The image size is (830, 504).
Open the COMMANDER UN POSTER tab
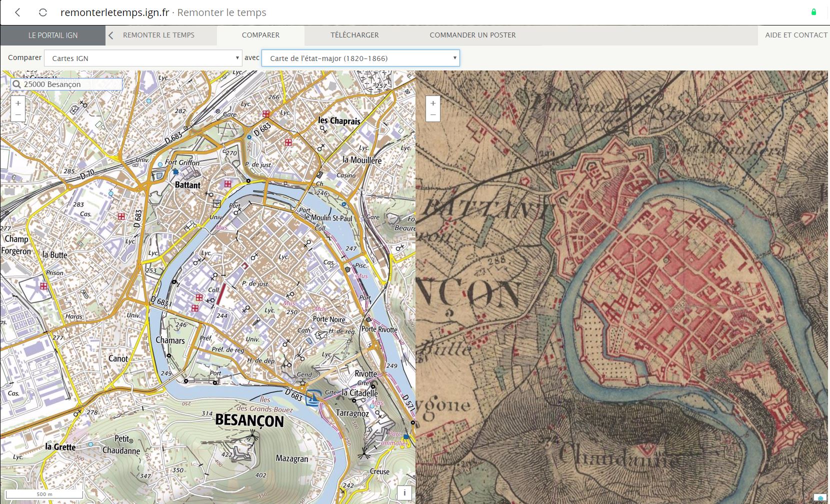click(x=472, y=35)
